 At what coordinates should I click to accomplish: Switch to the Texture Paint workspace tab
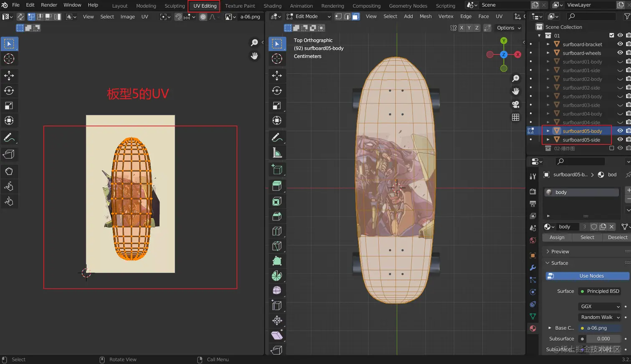(240, 6)
